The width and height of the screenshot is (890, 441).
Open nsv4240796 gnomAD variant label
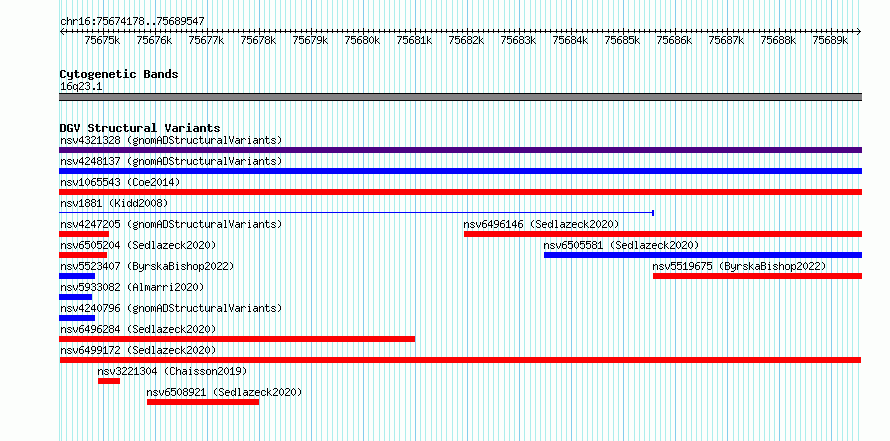171,308
